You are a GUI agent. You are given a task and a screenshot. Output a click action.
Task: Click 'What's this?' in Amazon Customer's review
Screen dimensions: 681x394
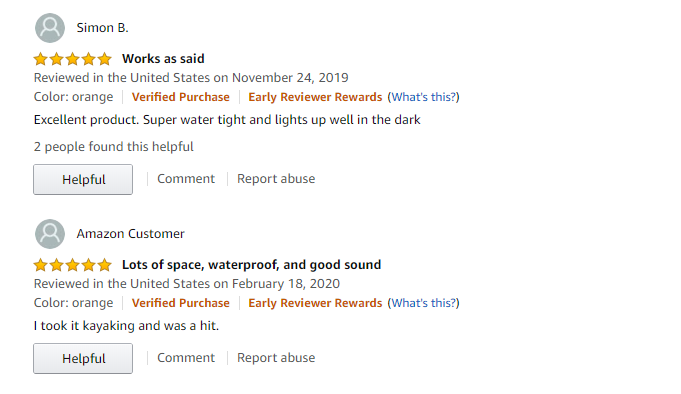tap(423, 303)
